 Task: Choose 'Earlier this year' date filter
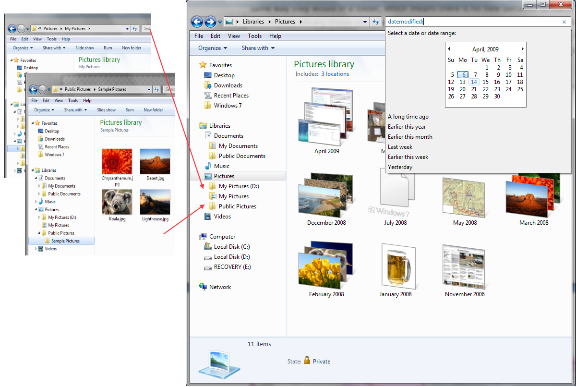tap(406, 127)
